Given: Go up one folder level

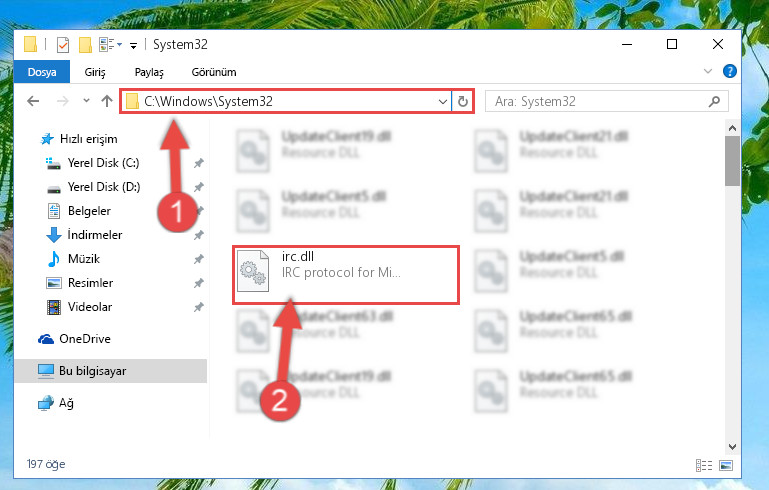Looking at the screenshot, I should [107, 102].
